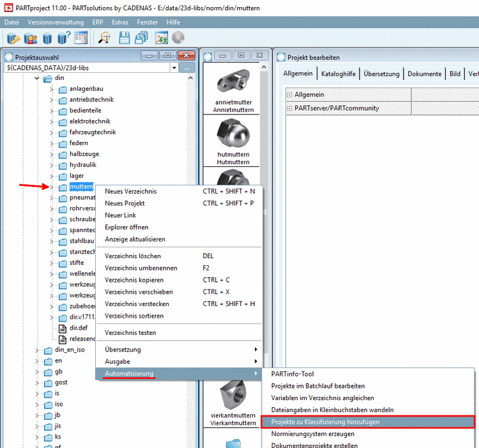Choose Variablen im Verzeichnis angleichen
Image resolution: width=479 pixels, height=448 pixels.
pos(368,398)
